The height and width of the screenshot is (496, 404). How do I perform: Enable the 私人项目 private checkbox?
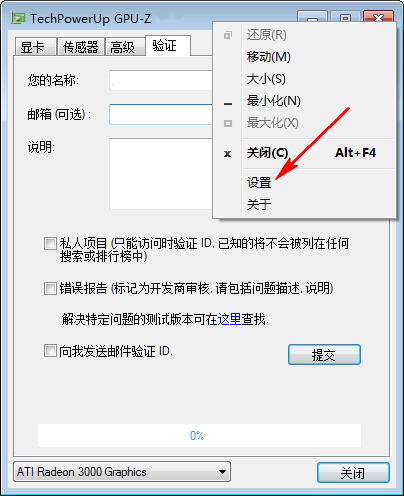pos(50,244)
